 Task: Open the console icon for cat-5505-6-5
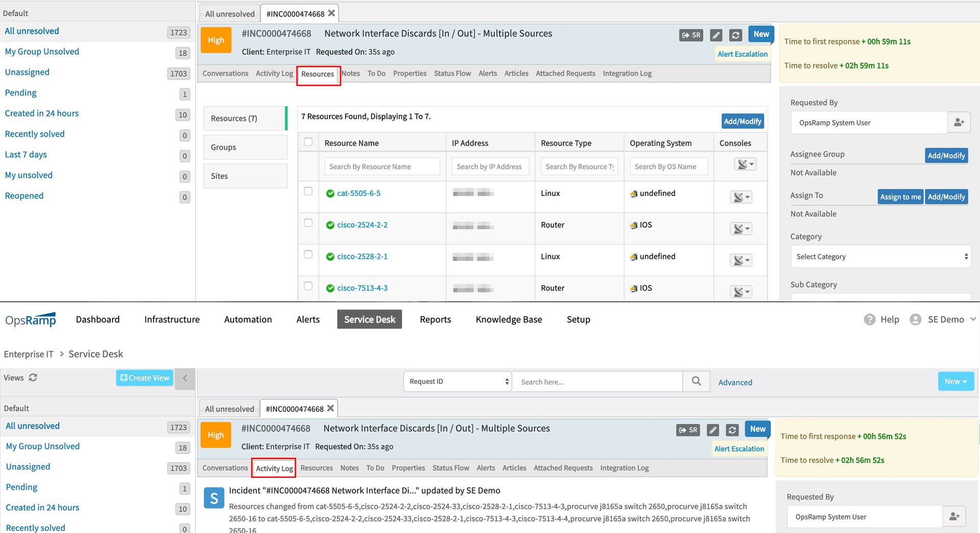coord(741,197)
